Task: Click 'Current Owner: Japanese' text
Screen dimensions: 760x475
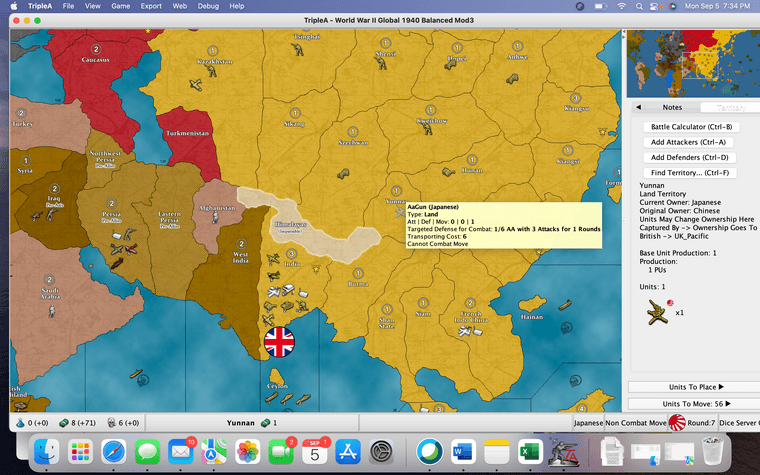Action: coord(680,202)
